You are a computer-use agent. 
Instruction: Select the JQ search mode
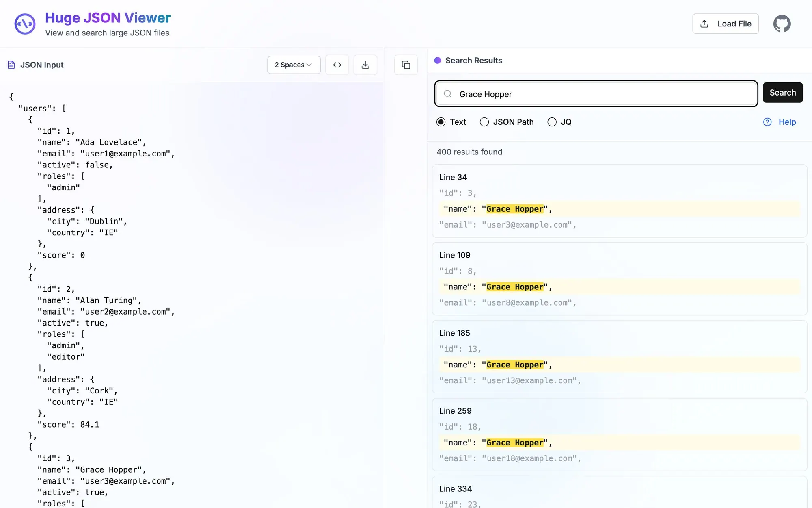click(x=552, y=122)
